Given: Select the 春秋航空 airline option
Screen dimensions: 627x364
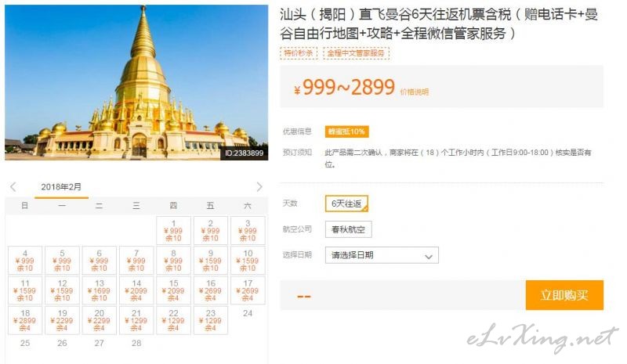Looking at the screenshot, I should click(x=348, y=229).
